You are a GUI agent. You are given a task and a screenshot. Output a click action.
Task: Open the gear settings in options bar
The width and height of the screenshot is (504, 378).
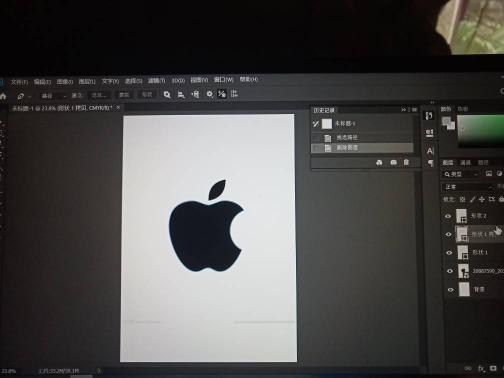tap(209, 94)
